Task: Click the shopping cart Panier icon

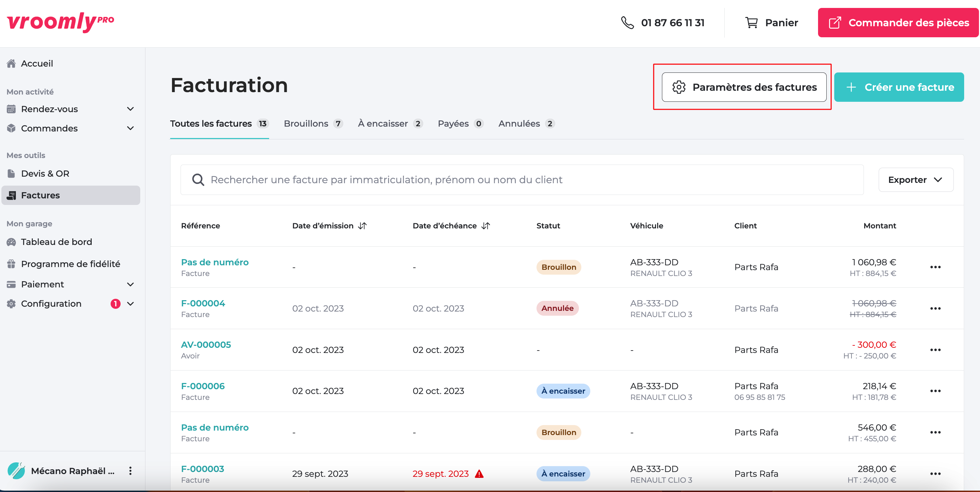Action: [x=751, y=23]
